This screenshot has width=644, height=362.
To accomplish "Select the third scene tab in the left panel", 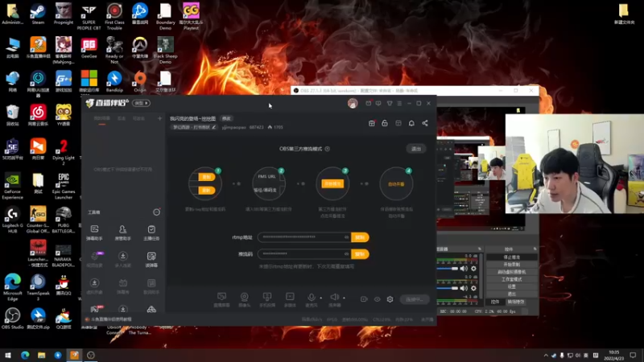I will click(138, 118).
